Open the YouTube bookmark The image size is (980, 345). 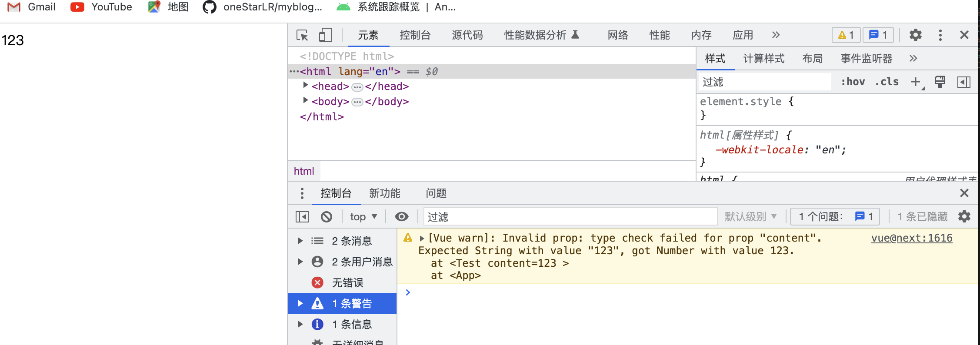[101, 7]
